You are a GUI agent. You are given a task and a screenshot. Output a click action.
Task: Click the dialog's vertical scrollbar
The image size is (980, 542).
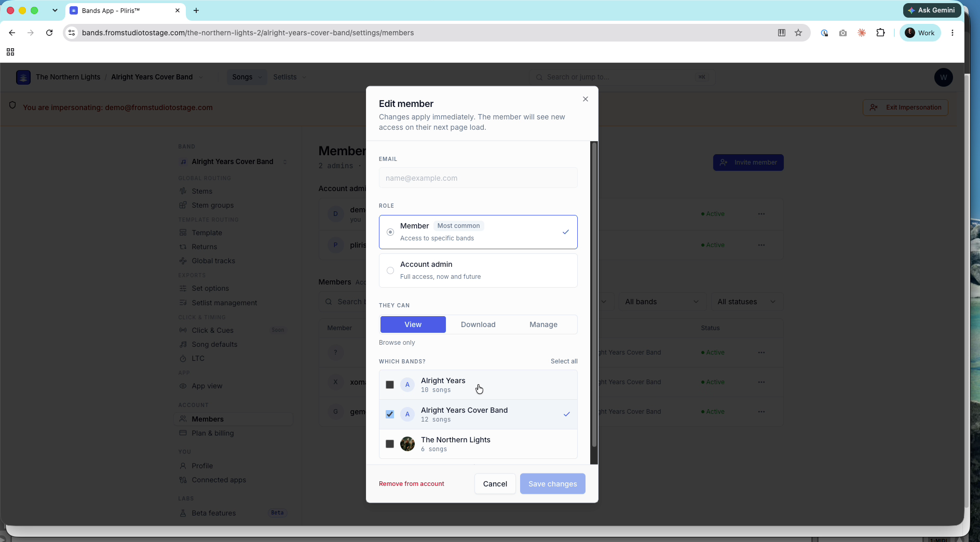594,294
